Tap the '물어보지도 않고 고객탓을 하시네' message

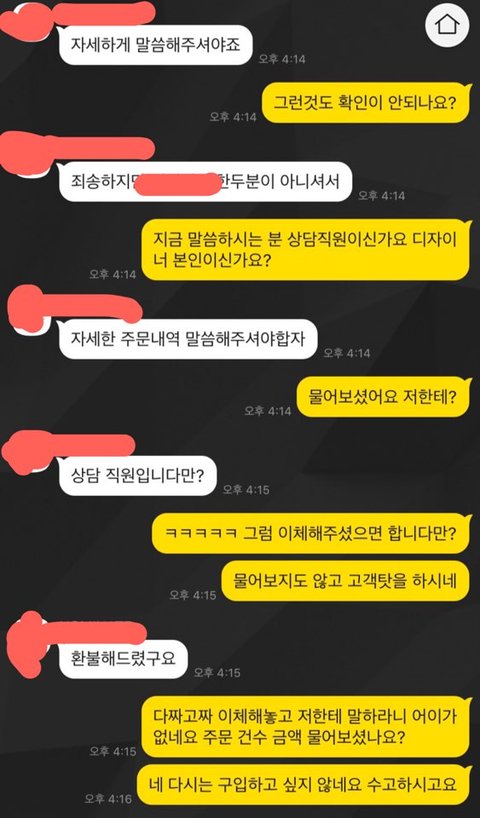tap(346, 581)
